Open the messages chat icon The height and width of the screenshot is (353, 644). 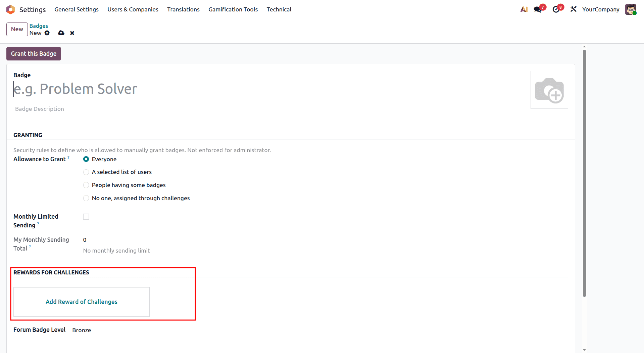(538, 9)
